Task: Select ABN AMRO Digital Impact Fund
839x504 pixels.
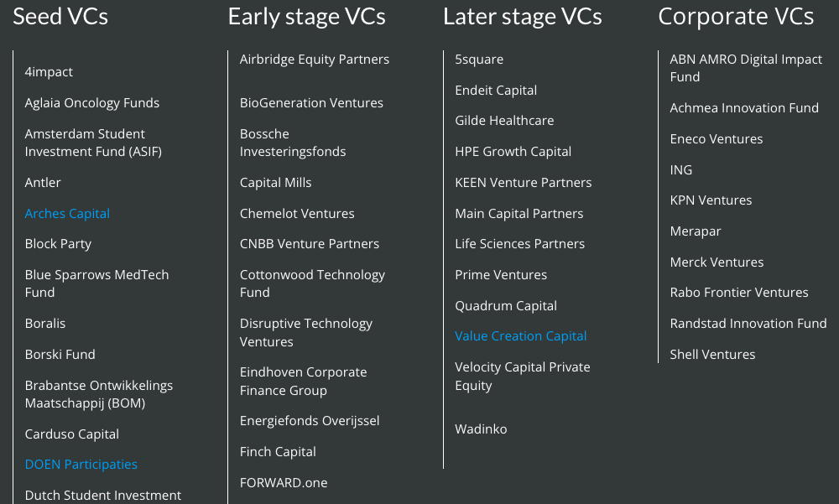Action: tap(746, 68)
